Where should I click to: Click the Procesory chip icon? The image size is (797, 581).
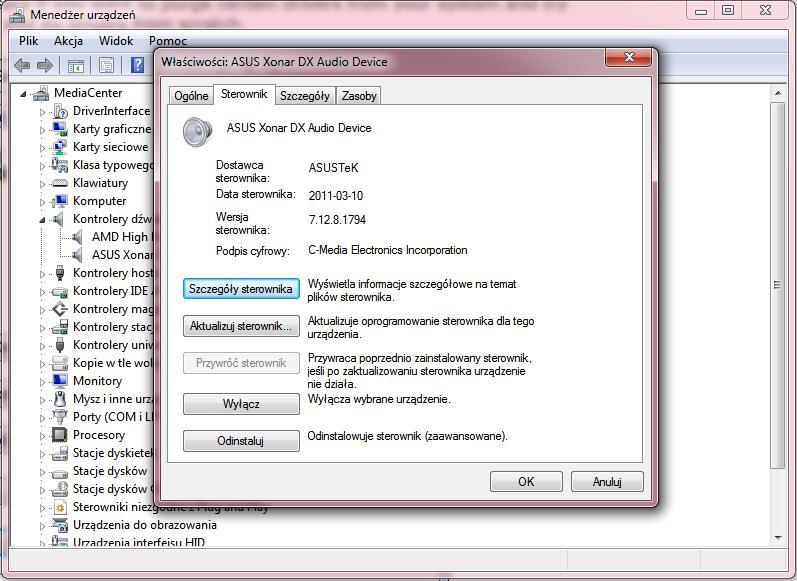(59, 435)
